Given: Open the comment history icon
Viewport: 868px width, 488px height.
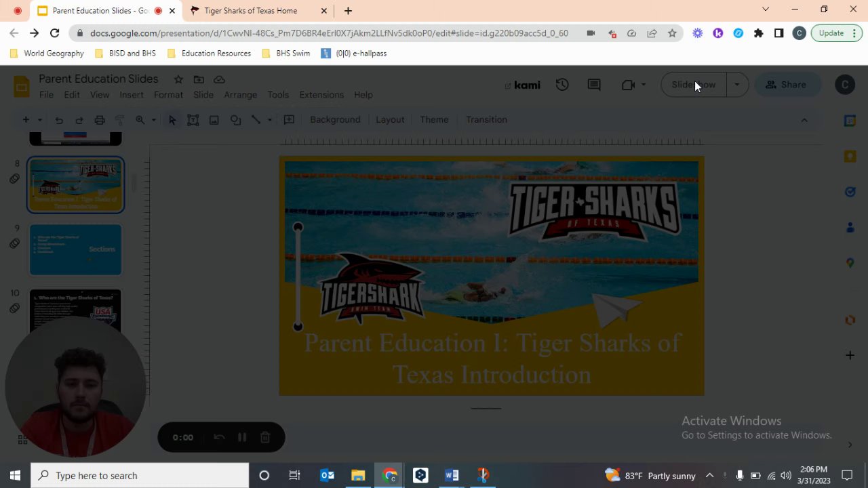Looking at the screenshot, I should (x=594, y=85).
